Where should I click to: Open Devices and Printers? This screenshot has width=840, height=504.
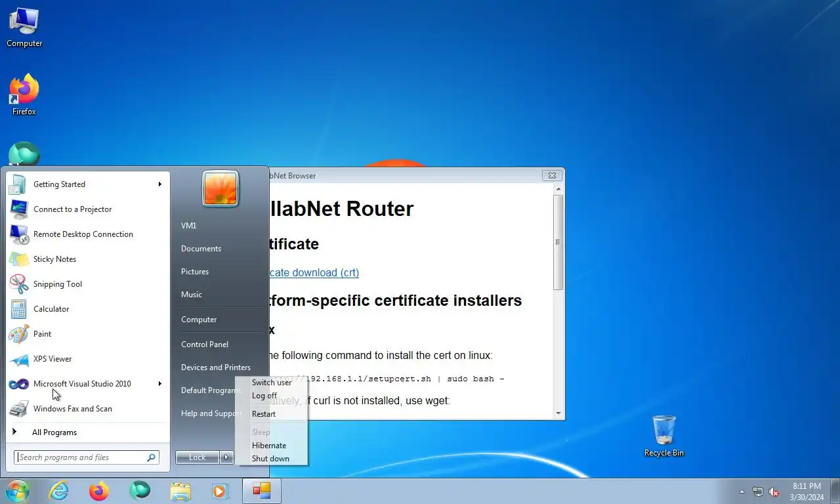[x=216, y=367]
